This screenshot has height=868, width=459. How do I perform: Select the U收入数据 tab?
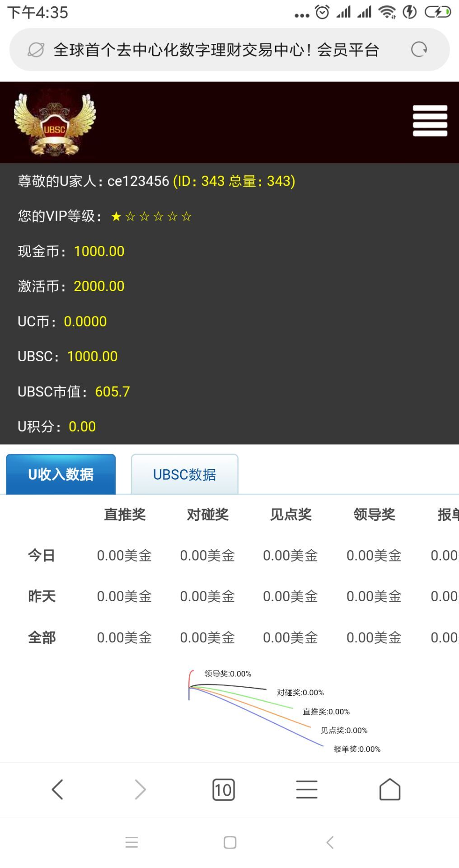[x=61, y=475]
